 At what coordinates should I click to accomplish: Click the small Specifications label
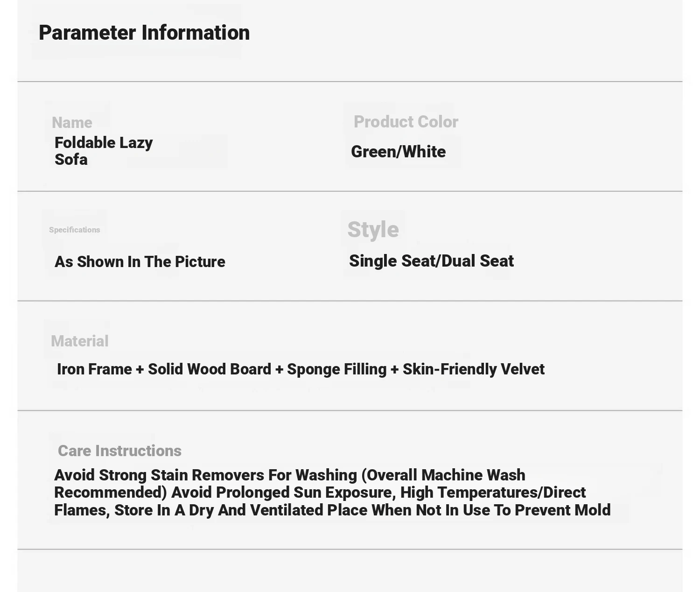(x=75, y=230)
